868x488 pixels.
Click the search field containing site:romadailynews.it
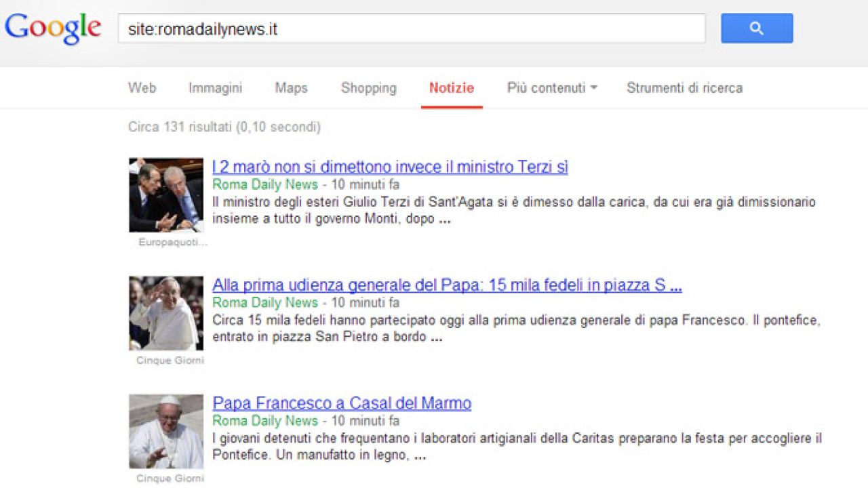[411, 29]
